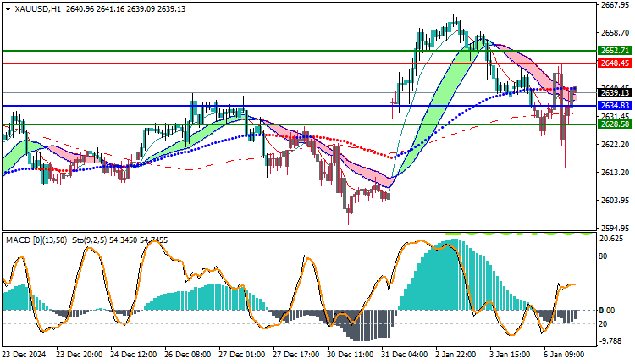Select the 6 Jan 09:00 time axis label
The width and height of the screenshot is (635, 364).
coord(564,355)
